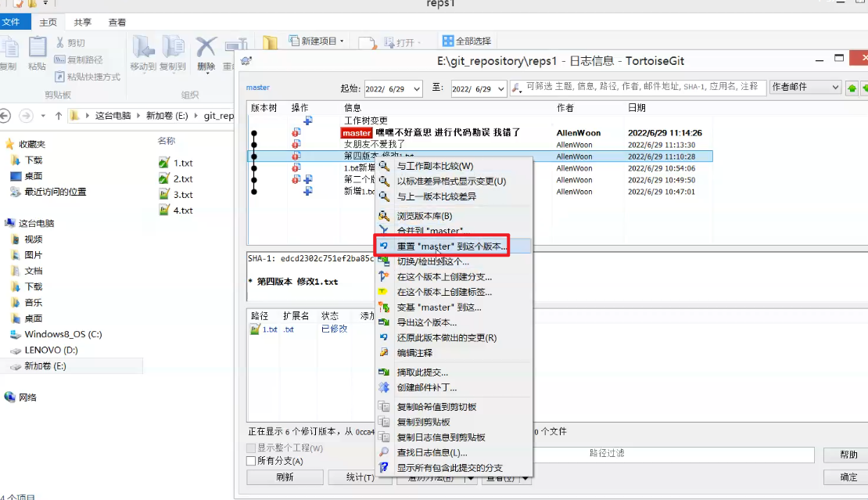This screenshot has width=868, height=500.
Task: Expand the Explorer recent locations arrow
Action: tap(43, 116)
